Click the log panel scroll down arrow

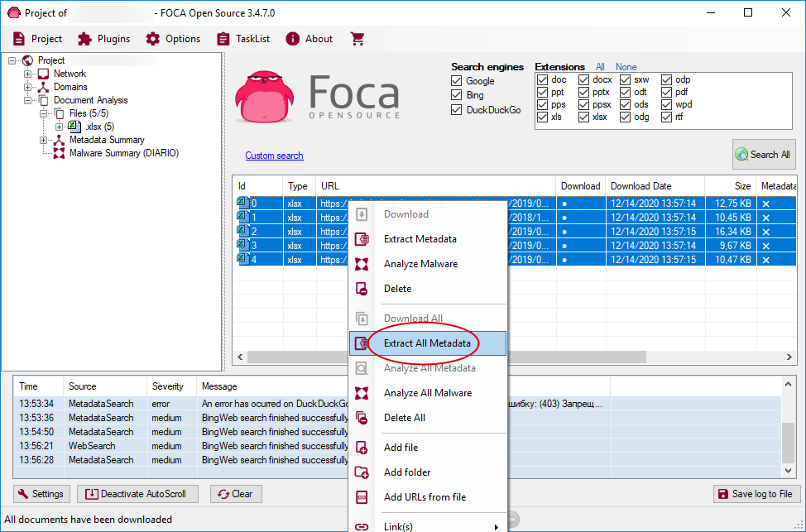[x=788, y=470]
